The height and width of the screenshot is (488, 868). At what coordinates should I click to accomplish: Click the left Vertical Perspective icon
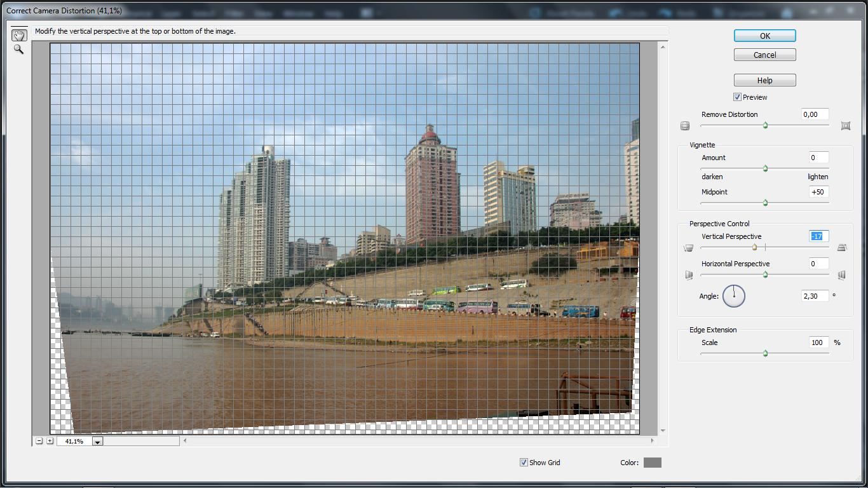coord(688,248)
